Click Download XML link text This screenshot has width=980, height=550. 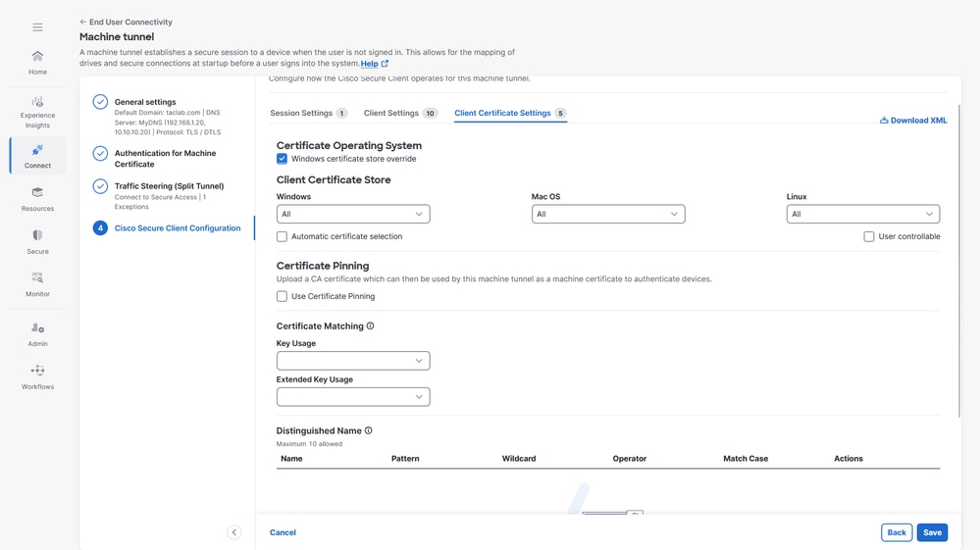pos(918,121)
